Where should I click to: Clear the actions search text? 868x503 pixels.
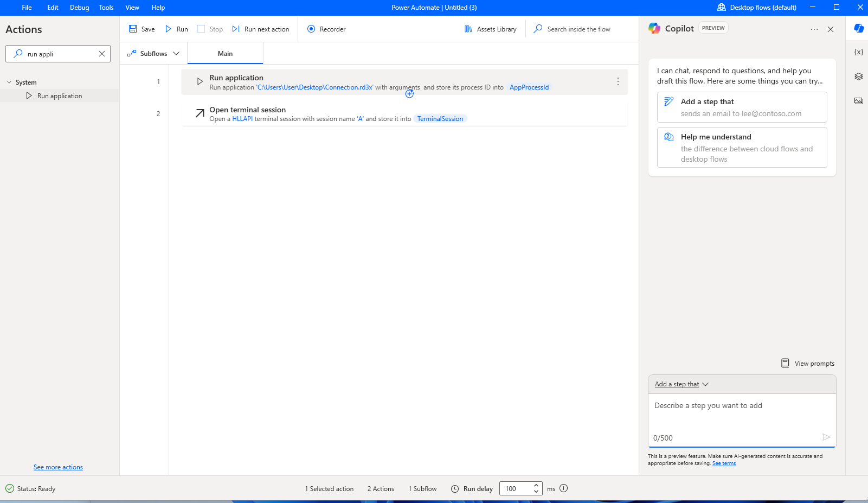click(x=101, y=54)
